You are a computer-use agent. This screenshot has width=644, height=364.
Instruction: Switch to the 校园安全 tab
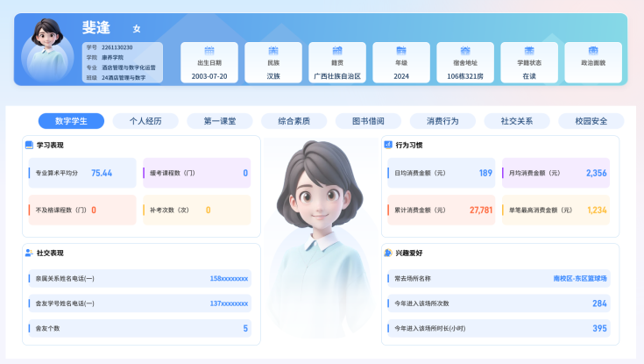pos(591,121)
